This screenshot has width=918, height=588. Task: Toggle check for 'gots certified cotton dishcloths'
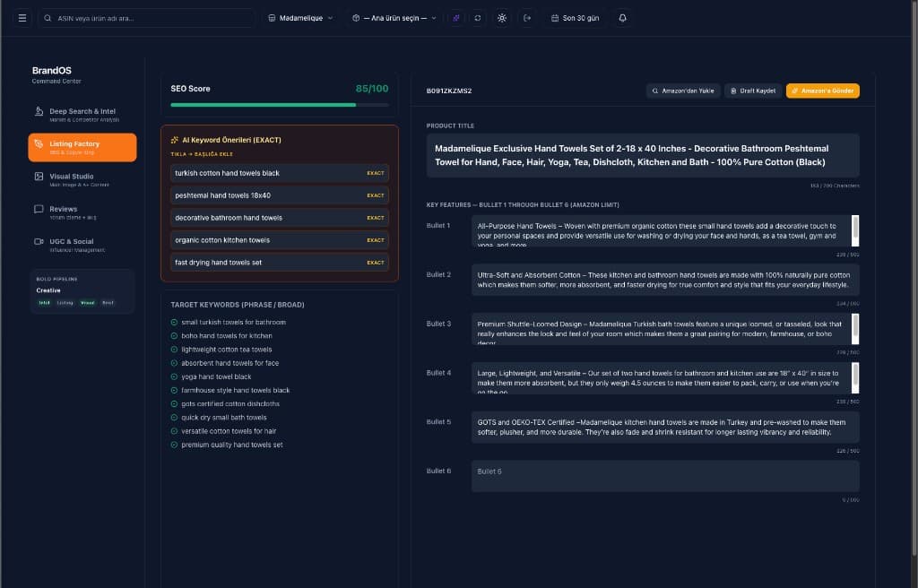(174, 404)
